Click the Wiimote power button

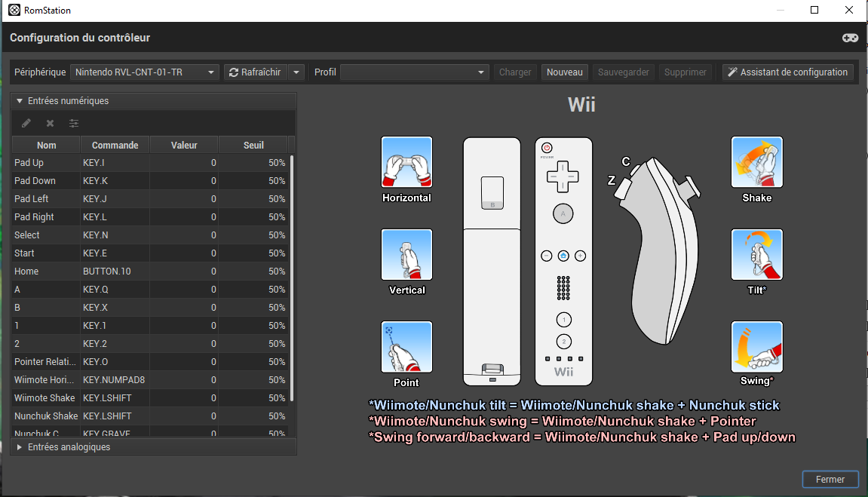pyautogui.click(x=547, y=148)
